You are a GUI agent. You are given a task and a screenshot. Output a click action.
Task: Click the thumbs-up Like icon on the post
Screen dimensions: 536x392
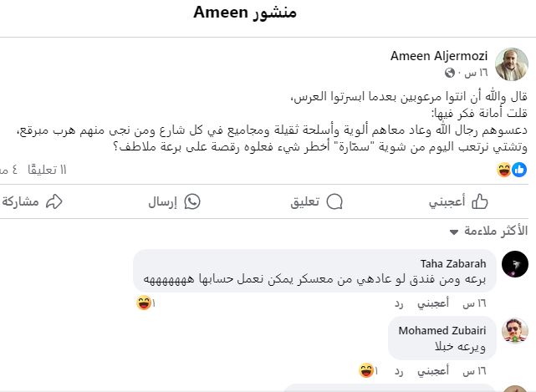click(x=480, y=201)
